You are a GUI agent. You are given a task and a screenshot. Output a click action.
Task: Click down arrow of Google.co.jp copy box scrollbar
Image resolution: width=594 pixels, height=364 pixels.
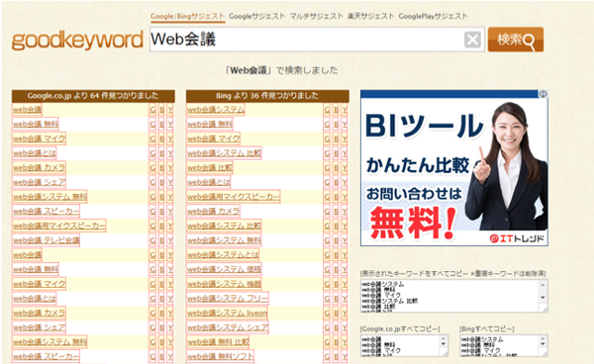point(444,343)
